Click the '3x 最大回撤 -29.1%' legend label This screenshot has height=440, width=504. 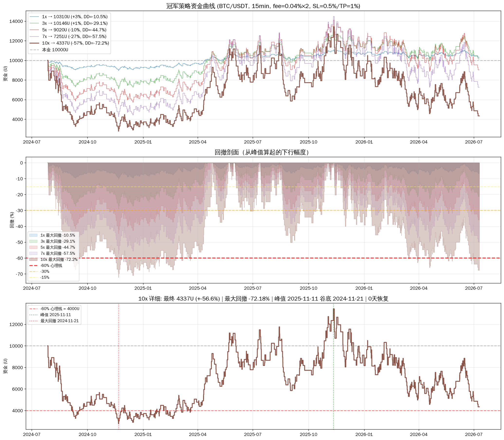[58, 241]
